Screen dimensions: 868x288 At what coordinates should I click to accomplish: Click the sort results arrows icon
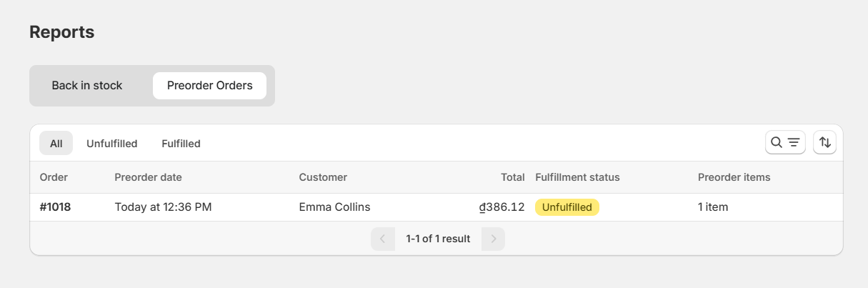click(x=824, y=142)
